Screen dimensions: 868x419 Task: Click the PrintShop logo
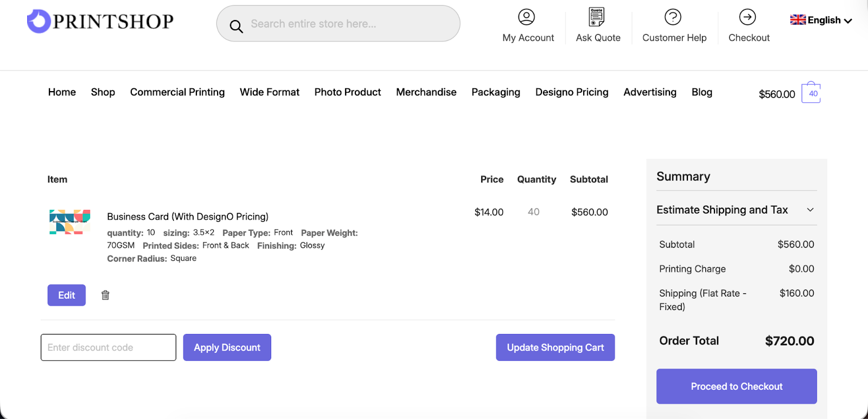tap(100, 22)
